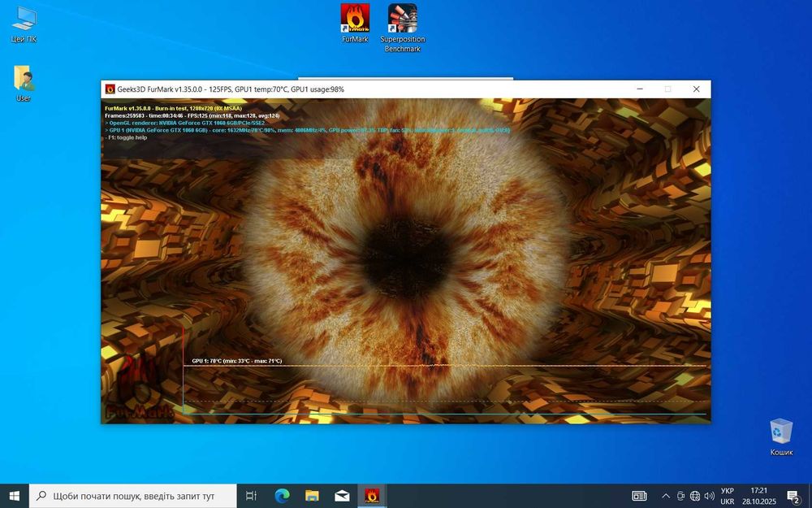Screen dimensions: 812x508
Task: Open the Mail app from taskbar
Action: click(342, 496)
